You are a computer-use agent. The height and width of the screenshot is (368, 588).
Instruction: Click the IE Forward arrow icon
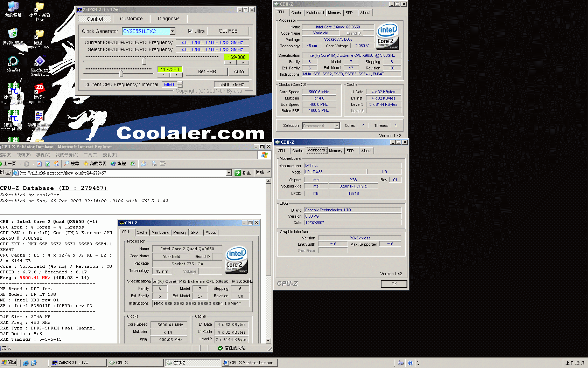point(26,164)
